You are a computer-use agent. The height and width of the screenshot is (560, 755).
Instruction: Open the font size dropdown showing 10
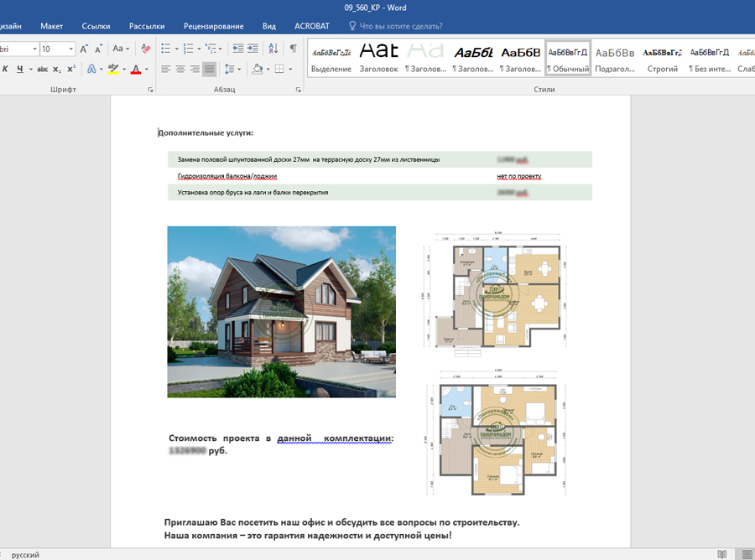[x=70, y=49]
